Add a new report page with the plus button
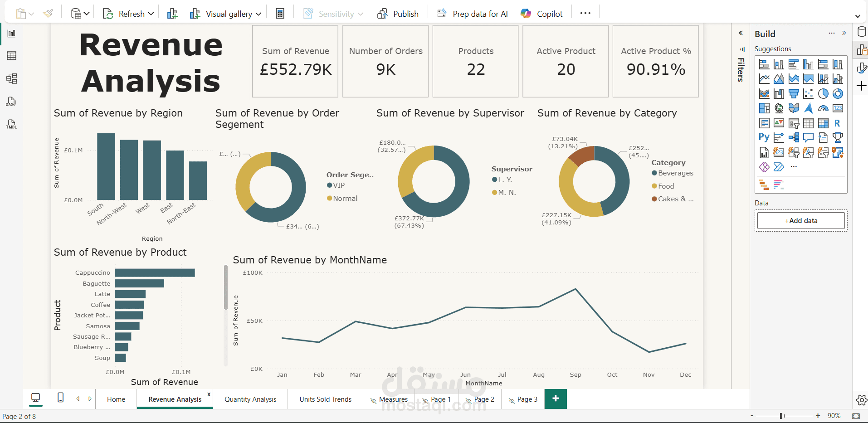 point(556,399)
